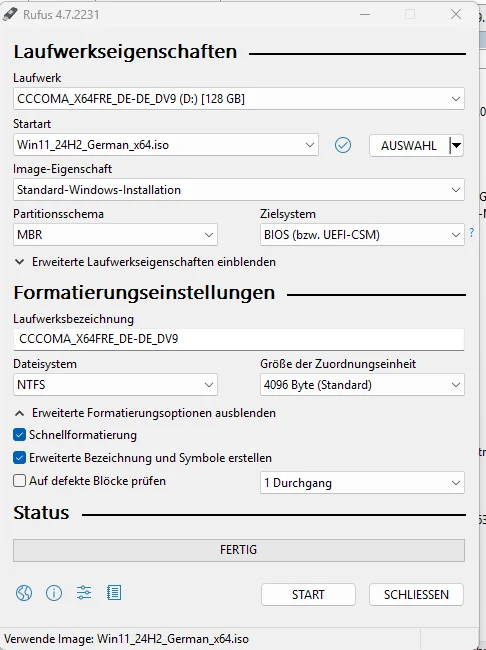Open the 1 Durchgang passes dropdown

click(362, 483)
